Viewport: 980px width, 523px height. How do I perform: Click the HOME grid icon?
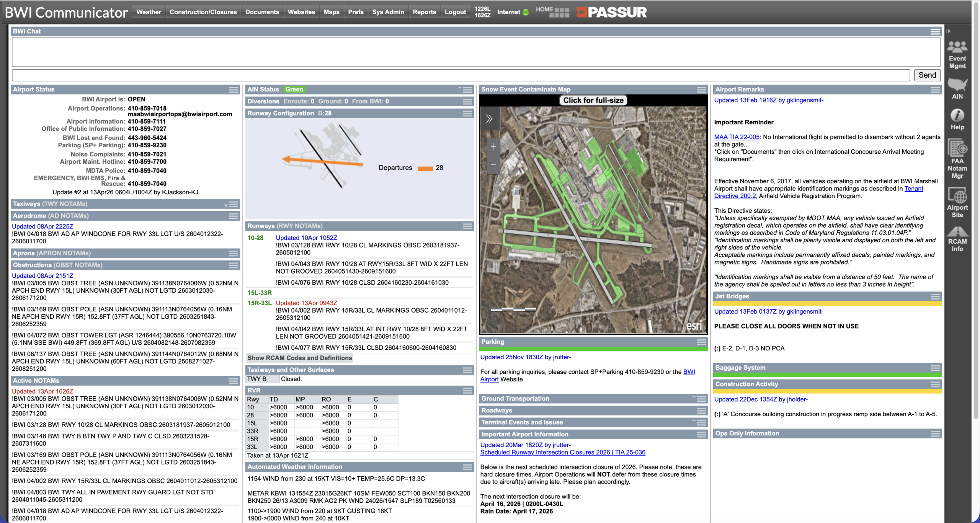pyautogui.click(x=559, y=13)
